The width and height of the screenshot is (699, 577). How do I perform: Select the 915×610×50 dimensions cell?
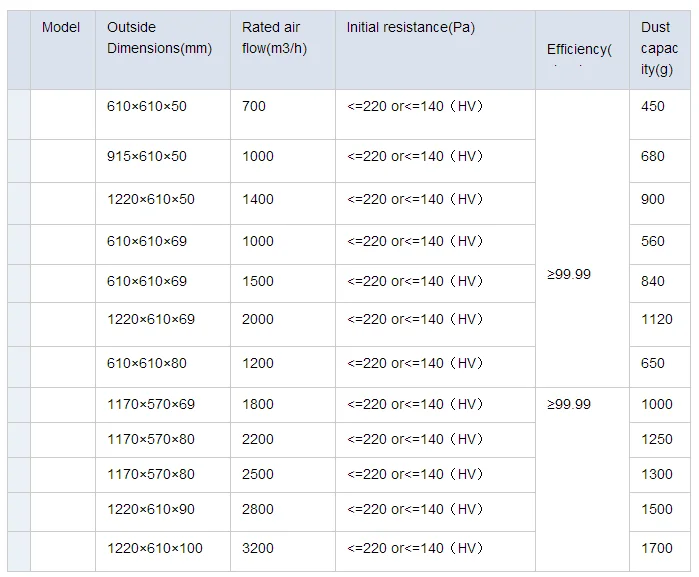pos(147,157)
